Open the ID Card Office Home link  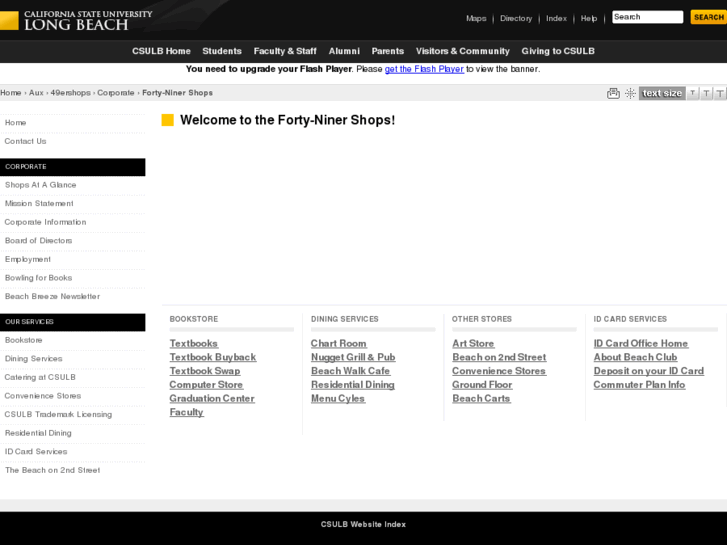641,344
